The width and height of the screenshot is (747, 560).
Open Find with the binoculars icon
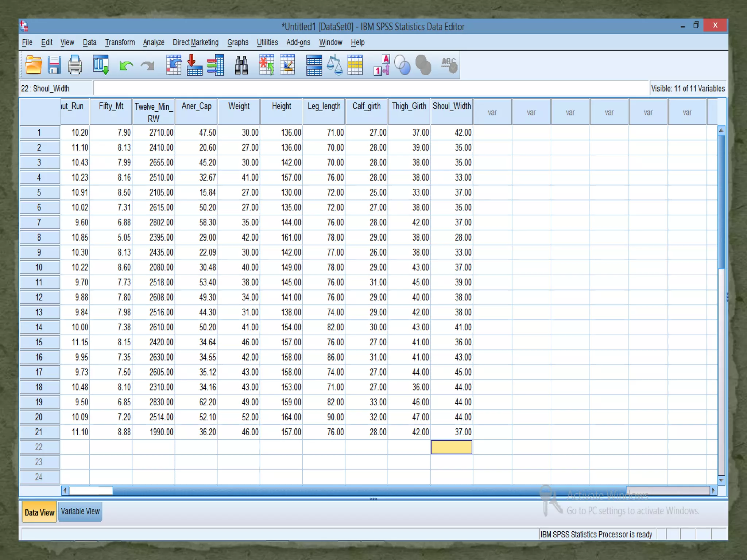point(241,66)
